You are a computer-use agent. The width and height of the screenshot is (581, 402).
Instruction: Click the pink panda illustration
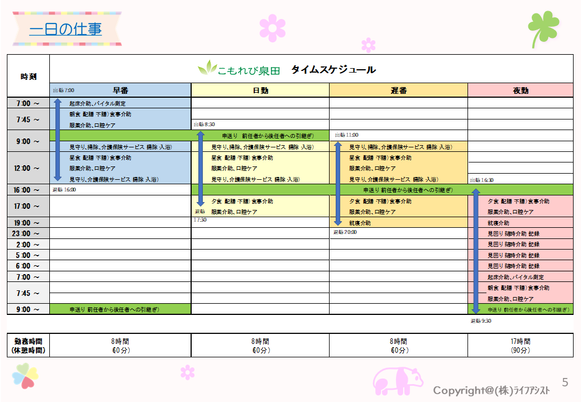(398, 381)
